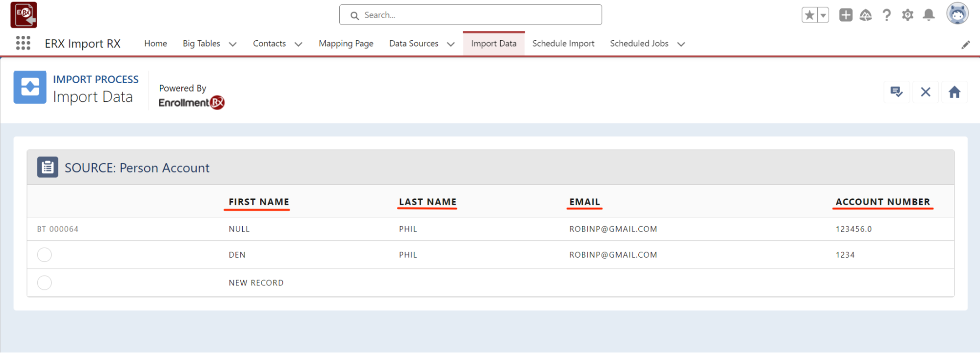Click the X icon beside the home icon
This screenshot has height=353, width=980.
[x=925, y=92]
